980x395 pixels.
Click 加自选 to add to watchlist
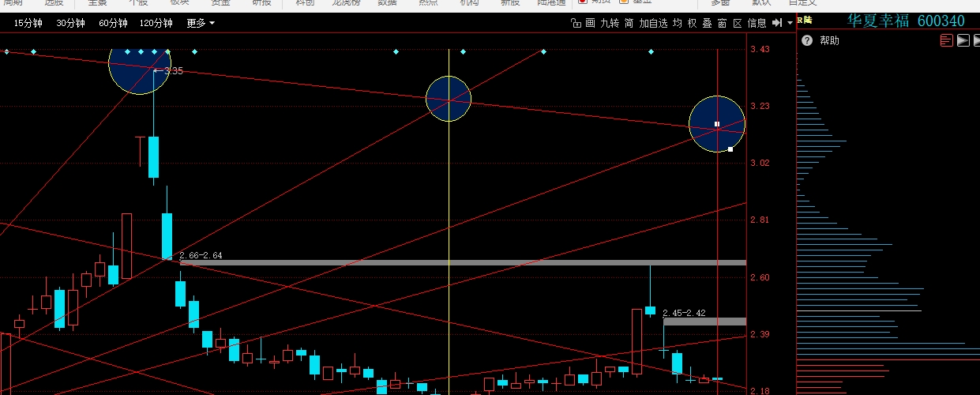point(653,23)
